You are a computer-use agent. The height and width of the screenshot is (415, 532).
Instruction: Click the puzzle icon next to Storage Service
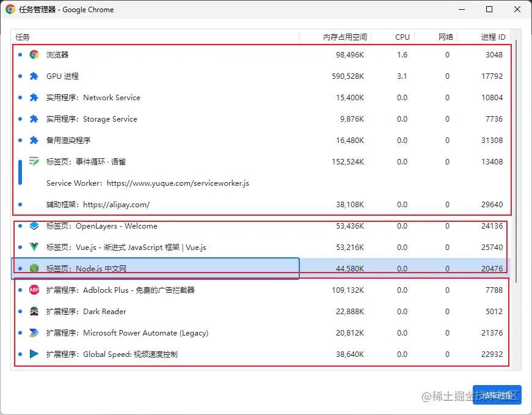[34, 119]
